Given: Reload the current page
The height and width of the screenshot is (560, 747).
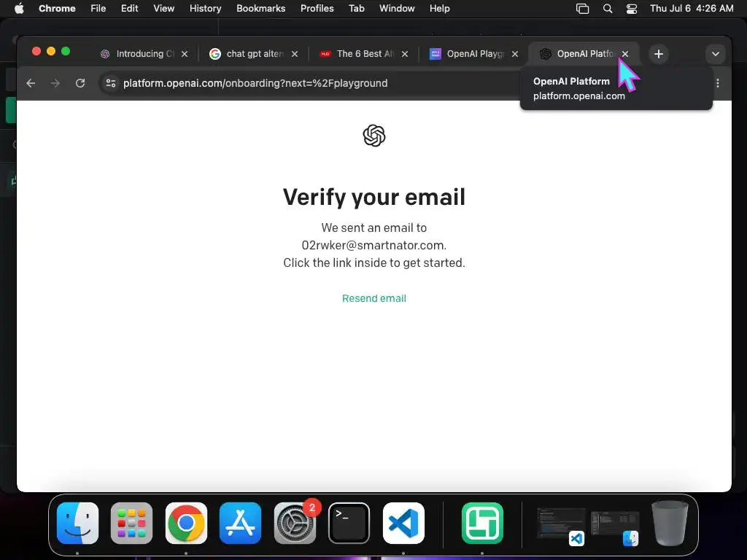Looking at the screenshot, I should click(x=80, y=83).
